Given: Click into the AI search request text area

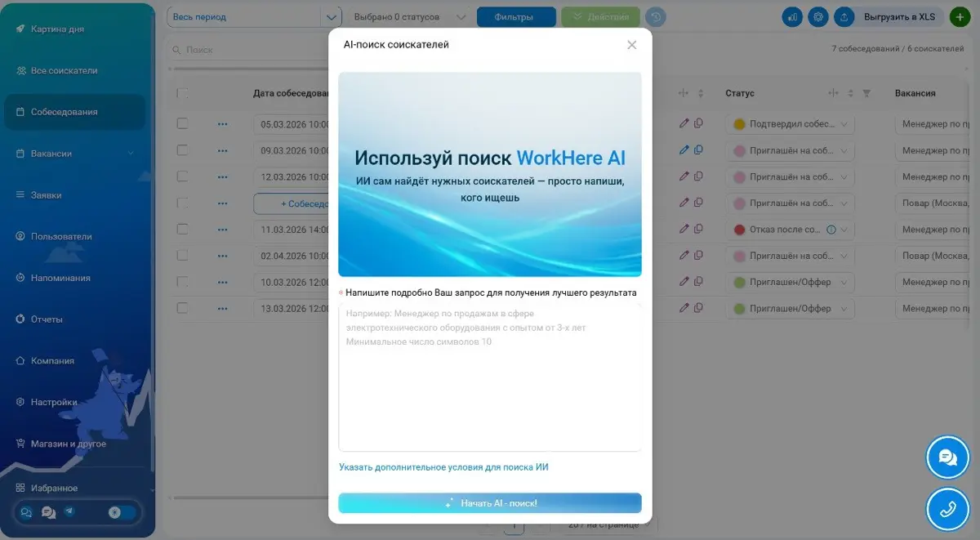Looking at the screenshot, I should (x=490, y=377).
